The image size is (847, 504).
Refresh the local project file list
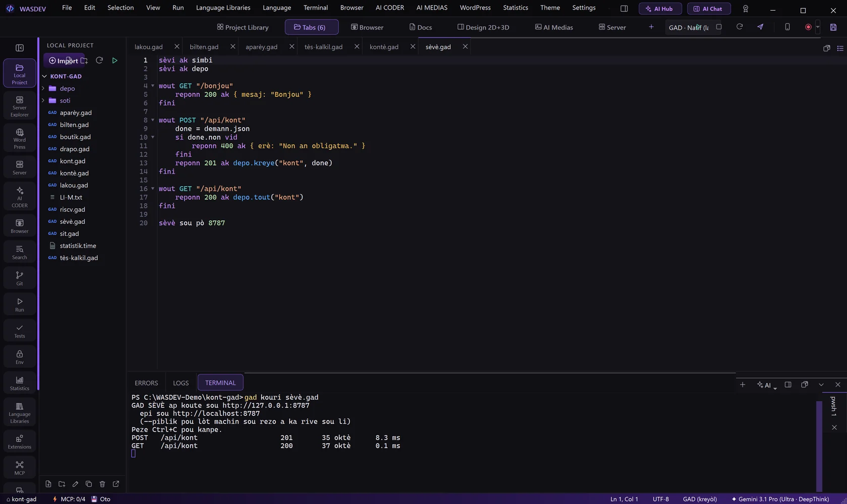(x=99, y=60)
